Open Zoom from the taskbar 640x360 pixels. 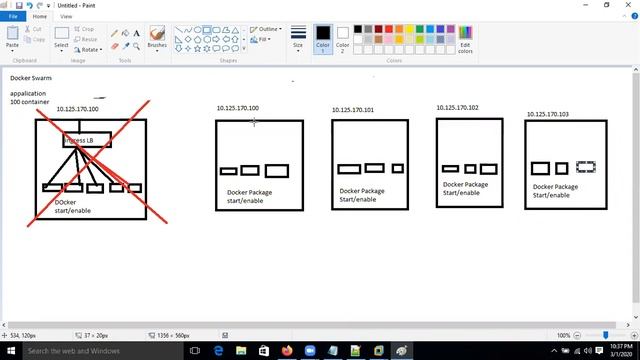point(310,351)
